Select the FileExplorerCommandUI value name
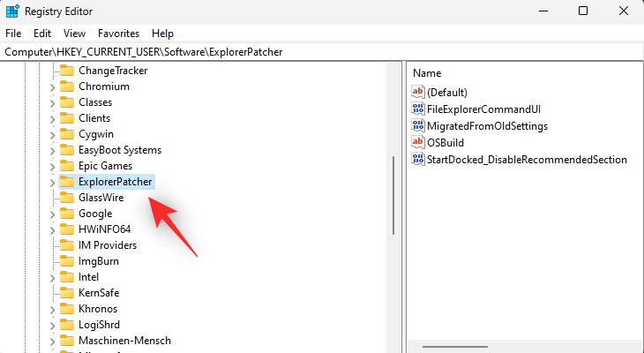The height and width of the screenshot is (353, 644). click(x=483, y=109)
